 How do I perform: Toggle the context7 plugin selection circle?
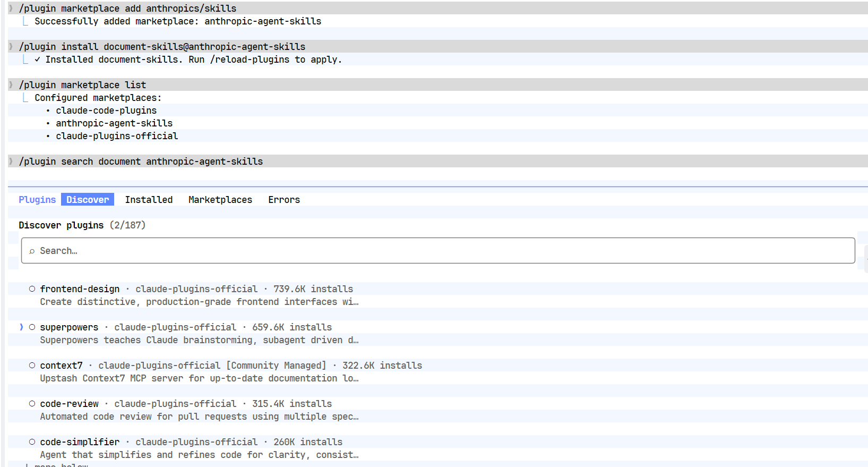coord(32,366)
